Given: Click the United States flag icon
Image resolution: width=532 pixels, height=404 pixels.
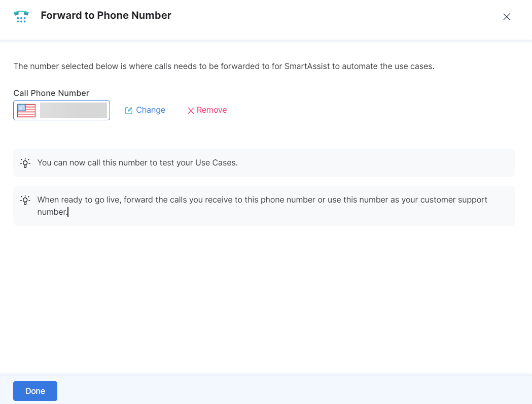Looking at the screenshot, I should [x=26, y=110].
